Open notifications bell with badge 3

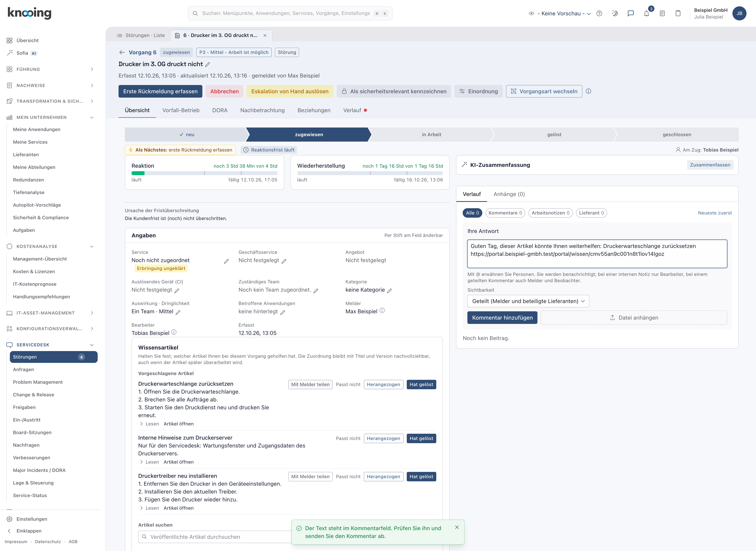click(647, 13)
